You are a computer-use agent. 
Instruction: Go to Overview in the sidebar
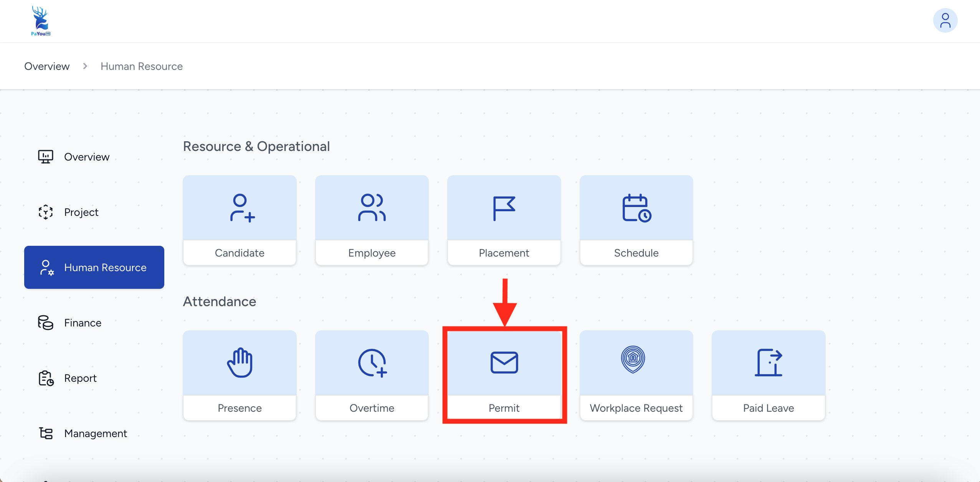(x=86, y=157)
